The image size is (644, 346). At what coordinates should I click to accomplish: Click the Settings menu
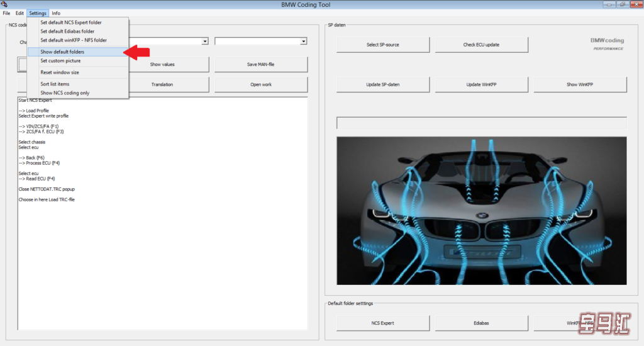pos(38,13)
